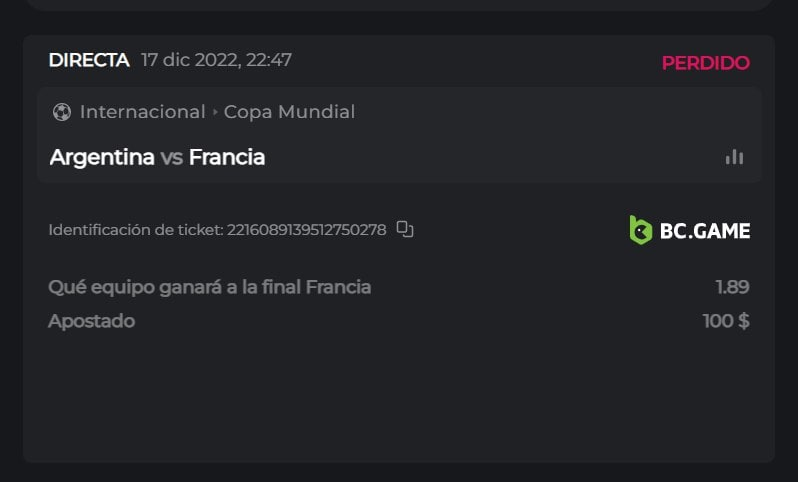Open the Internacional category link
The image size is (798, 482).
tap(142, 112)
